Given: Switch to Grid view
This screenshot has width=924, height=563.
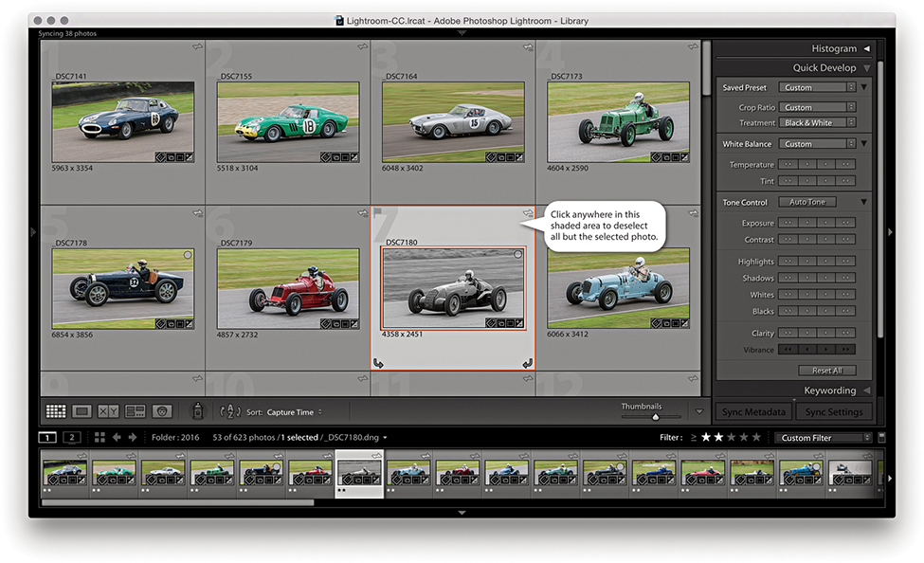Looking at the screenshot, I should coord(56,411).
